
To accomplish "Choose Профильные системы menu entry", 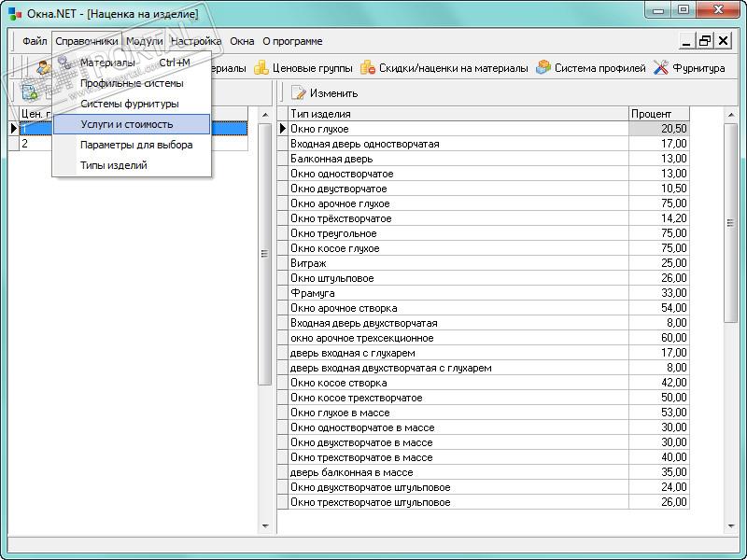I will click(132, 83).
